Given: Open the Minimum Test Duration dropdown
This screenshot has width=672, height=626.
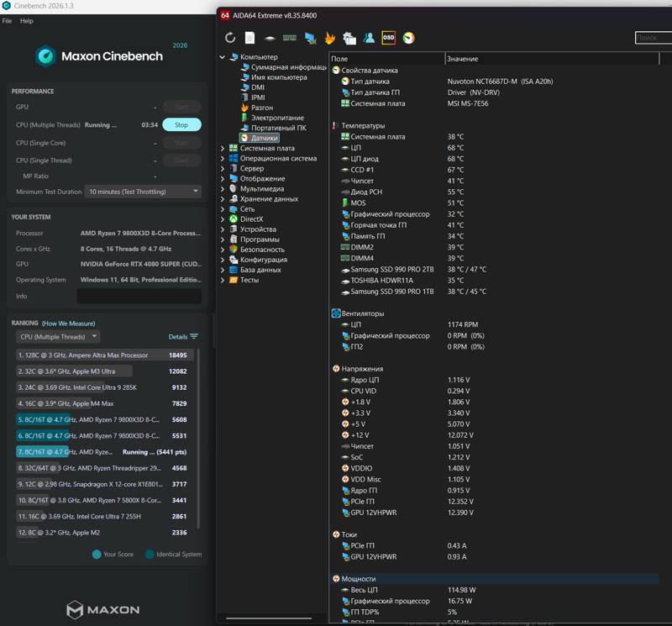Looking at the screenshot, I should click(x=143, y=192).
